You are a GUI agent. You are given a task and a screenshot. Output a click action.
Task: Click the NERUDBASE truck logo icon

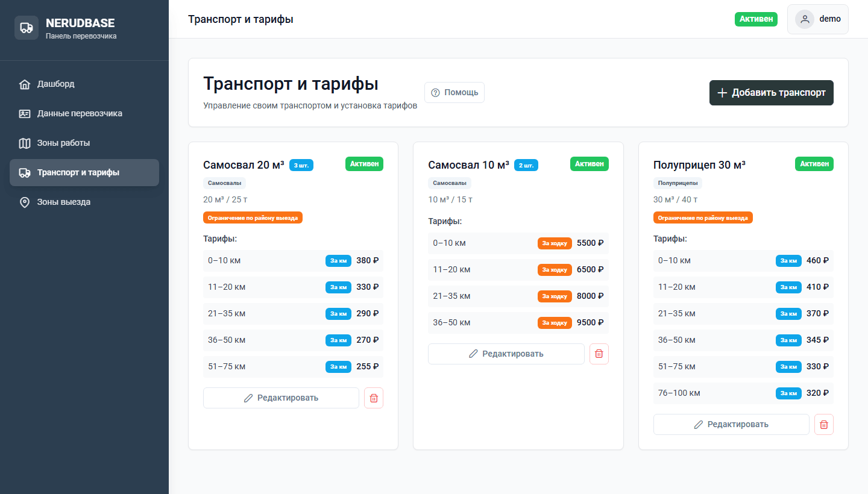coord(27,28)
